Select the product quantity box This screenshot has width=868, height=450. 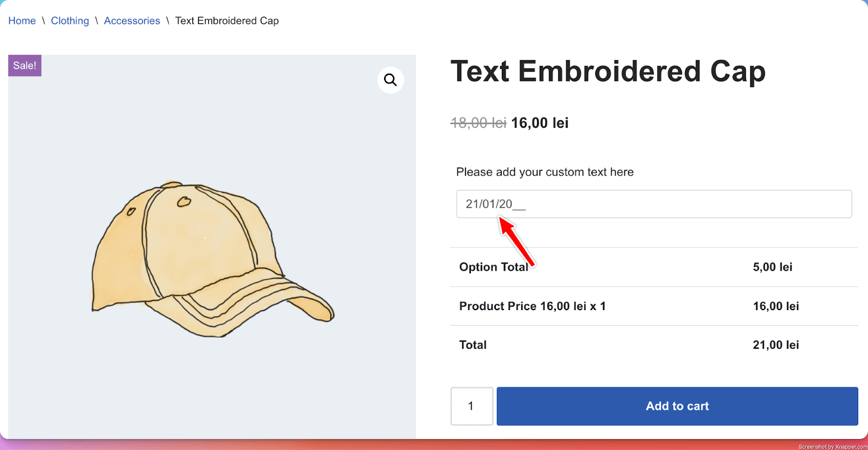(x=471, y=406)
